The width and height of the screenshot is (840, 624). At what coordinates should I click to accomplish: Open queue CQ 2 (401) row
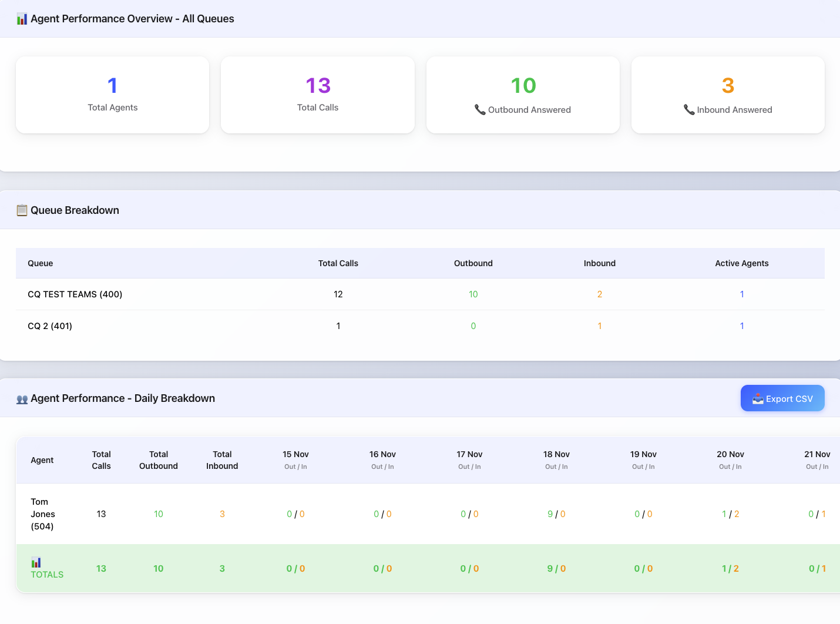coord(50,326)
